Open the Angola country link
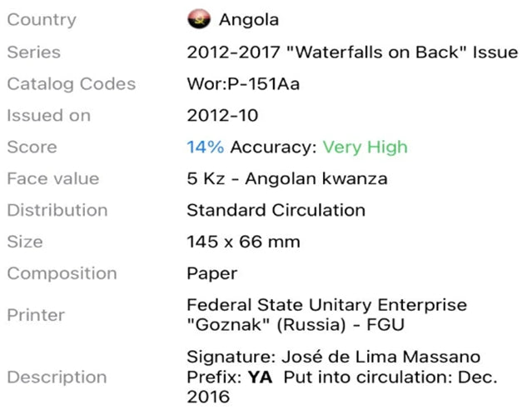Viewport: 532px width, 410px height. click(x=249, y=20)
